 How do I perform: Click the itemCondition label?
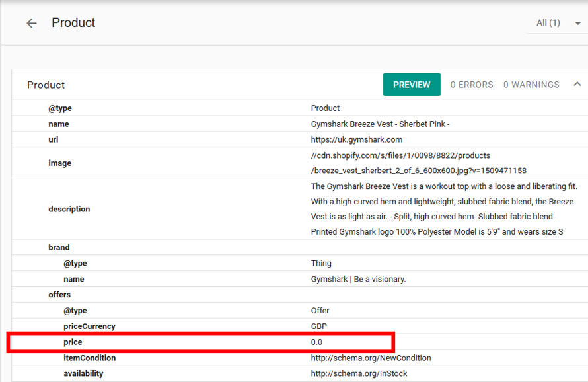[x=89, y=358]
